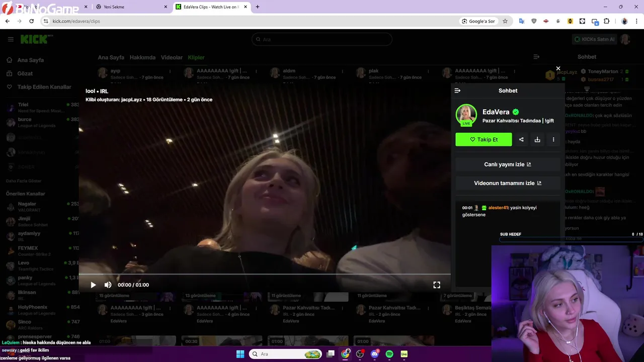Click the address bar showing kick.com/edavera/clips
Viewport: 644px width, 362px height.
click(x=252, y=21)
